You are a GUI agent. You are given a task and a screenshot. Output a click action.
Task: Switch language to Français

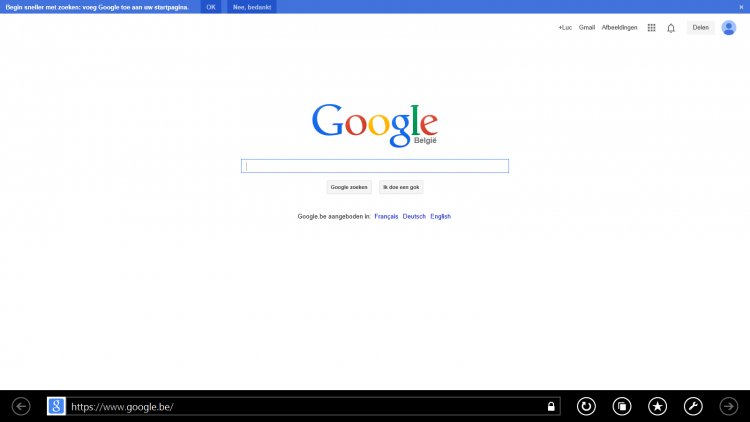coord(386,216)
